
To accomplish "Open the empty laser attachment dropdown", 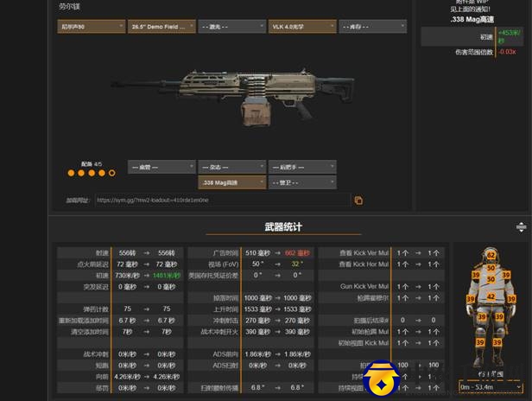I will 232,27.
